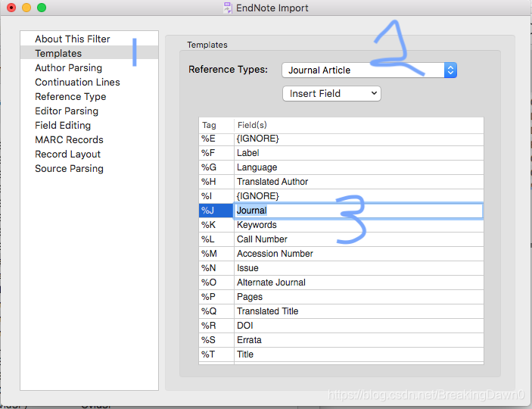Select the %H tag cell
This screenshot has width=532, height=409.
(216, 182)
